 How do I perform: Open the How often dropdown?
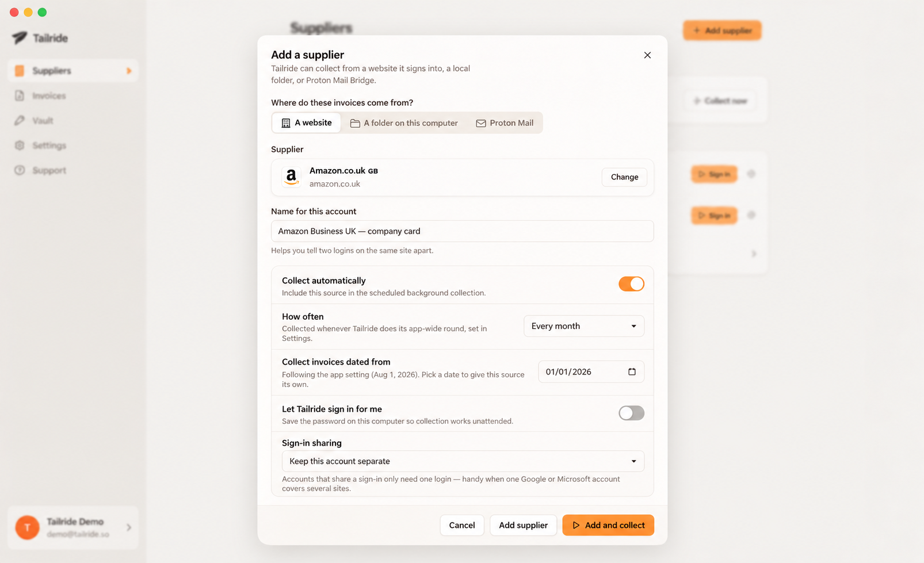click(x=583, y=326)
